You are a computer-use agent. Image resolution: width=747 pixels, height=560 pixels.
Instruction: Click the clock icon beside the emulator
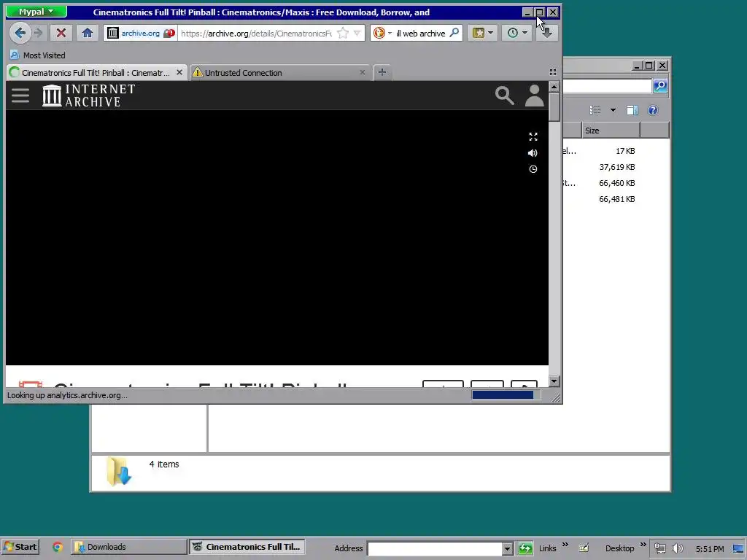coord(533,169)
